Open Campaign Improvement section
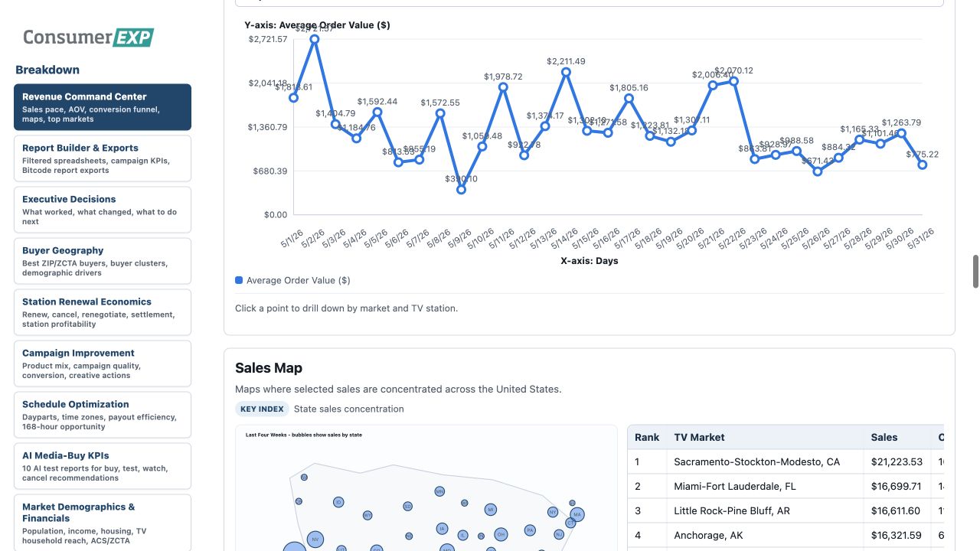 pos(103,364)
